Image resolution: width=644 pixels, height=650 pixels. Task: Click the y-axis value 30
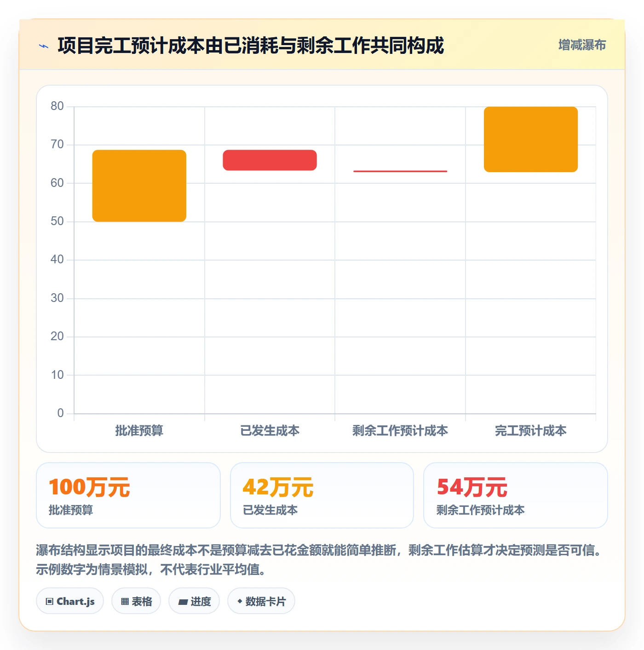57,298
